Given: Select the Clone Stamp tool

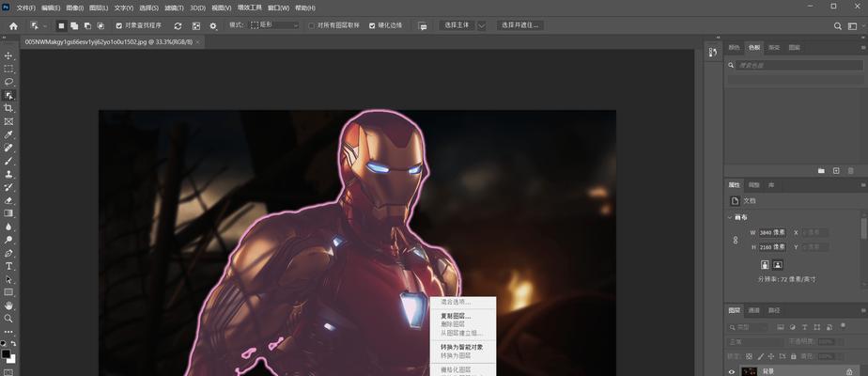Looking at the screenshot, I should [8, 174].
